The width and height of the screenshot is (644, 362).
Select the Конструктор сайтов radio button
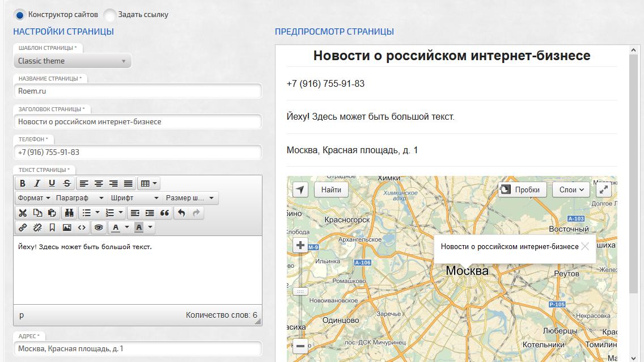[19, 14]
